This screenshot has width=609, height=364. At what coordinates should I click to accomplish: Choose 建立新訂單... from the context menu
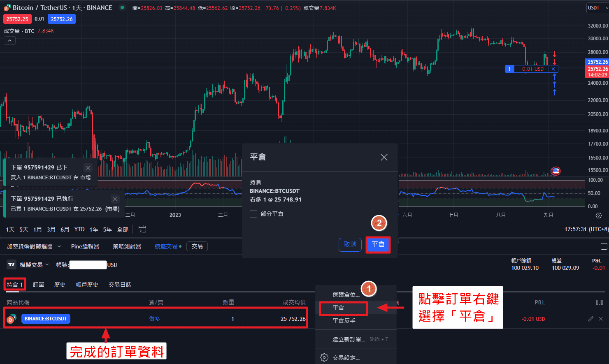tap(356, 339)
